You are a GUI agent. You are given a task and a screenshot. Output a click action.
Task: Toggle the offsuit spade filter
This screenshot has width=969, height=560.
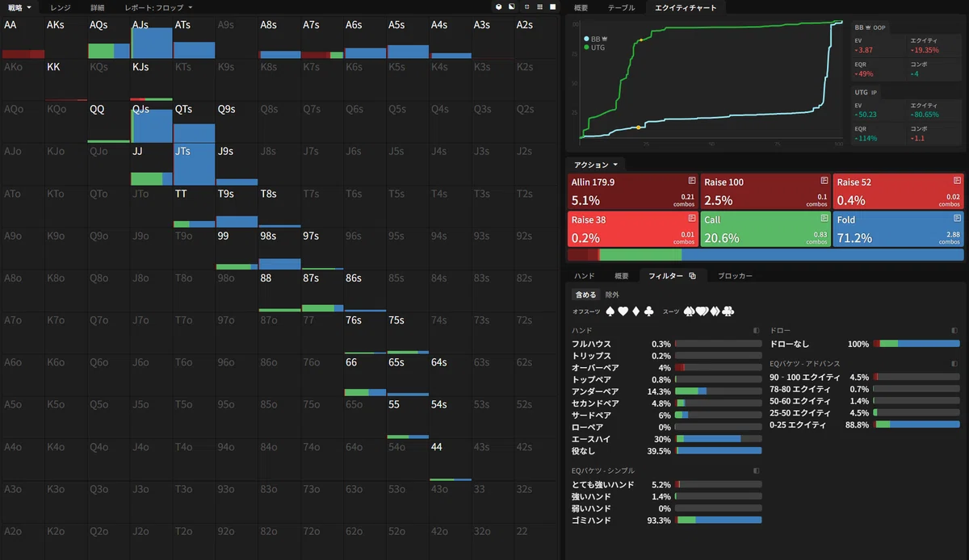coord(610,311)
